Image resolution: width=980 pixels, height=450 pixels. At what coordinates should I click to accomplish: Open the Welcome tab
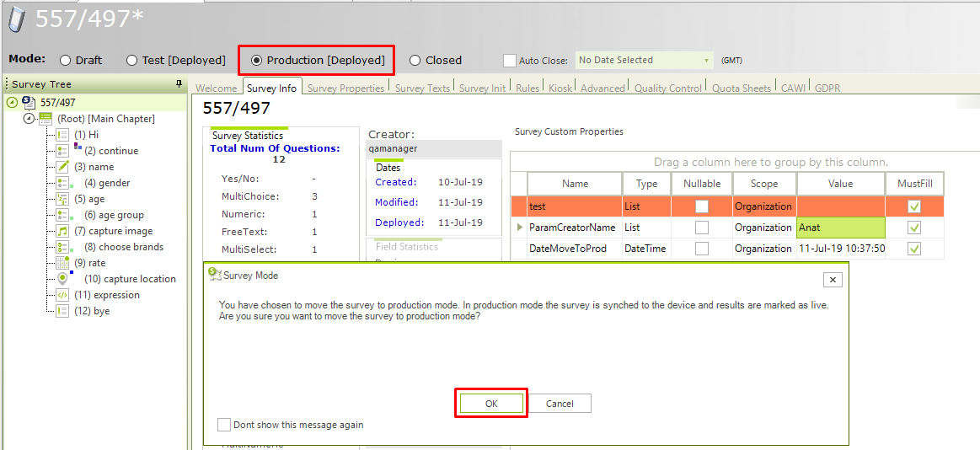coord(217,88)
